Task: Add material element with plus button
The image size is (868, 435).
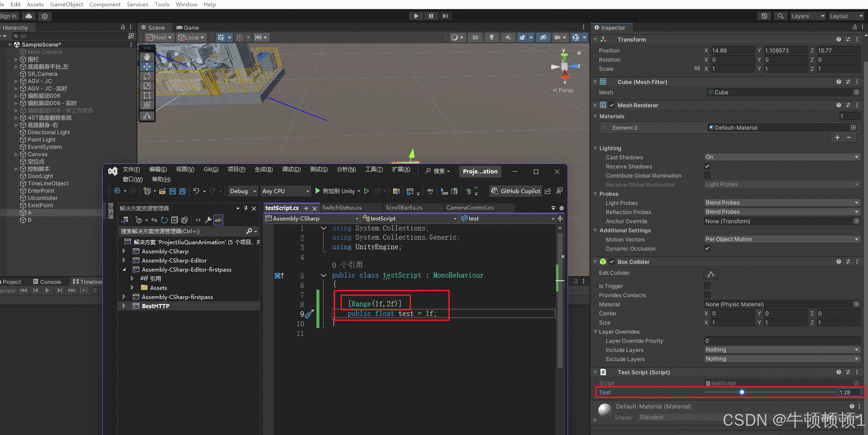Action: point(837,137)
